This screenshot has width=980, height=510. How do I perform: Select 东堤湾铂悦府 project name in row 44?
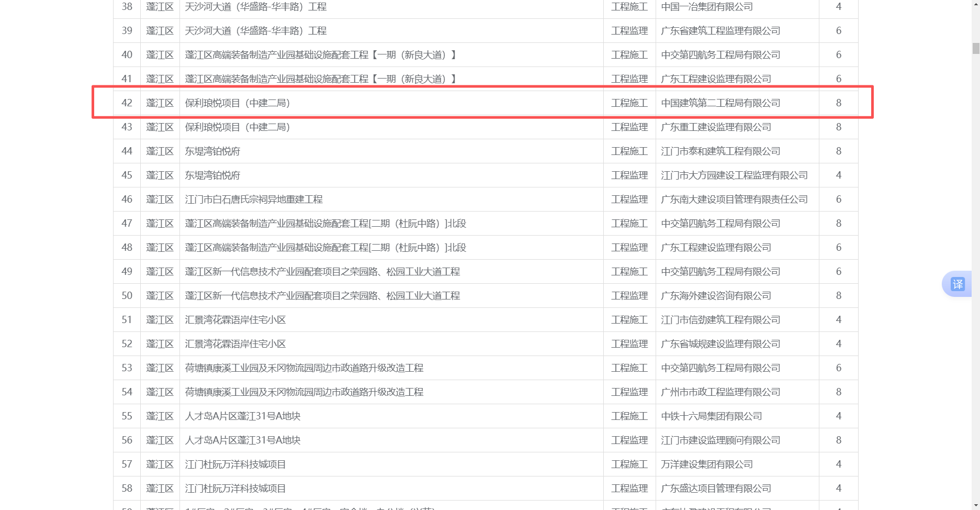click(x=212, y=151)
